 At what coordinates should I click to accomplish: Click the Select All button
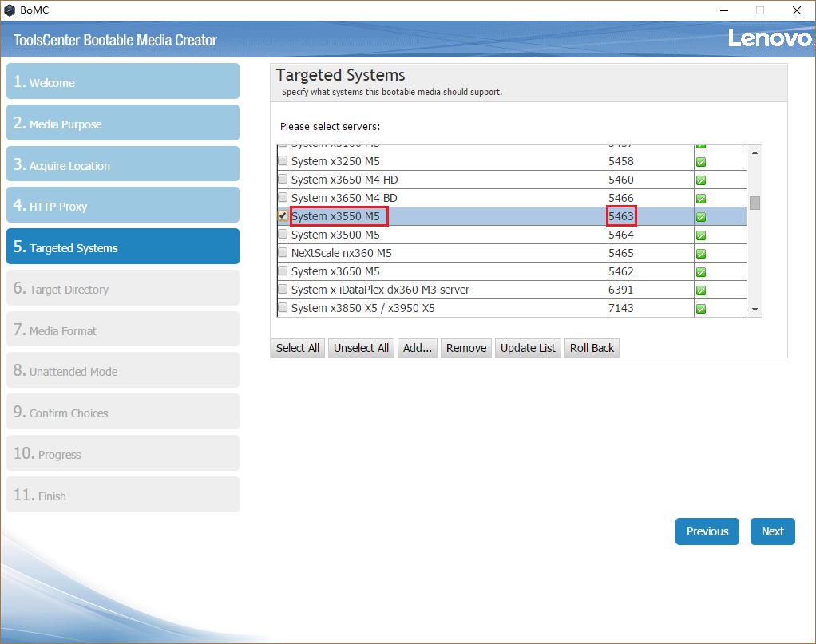(x=298, y=348)
